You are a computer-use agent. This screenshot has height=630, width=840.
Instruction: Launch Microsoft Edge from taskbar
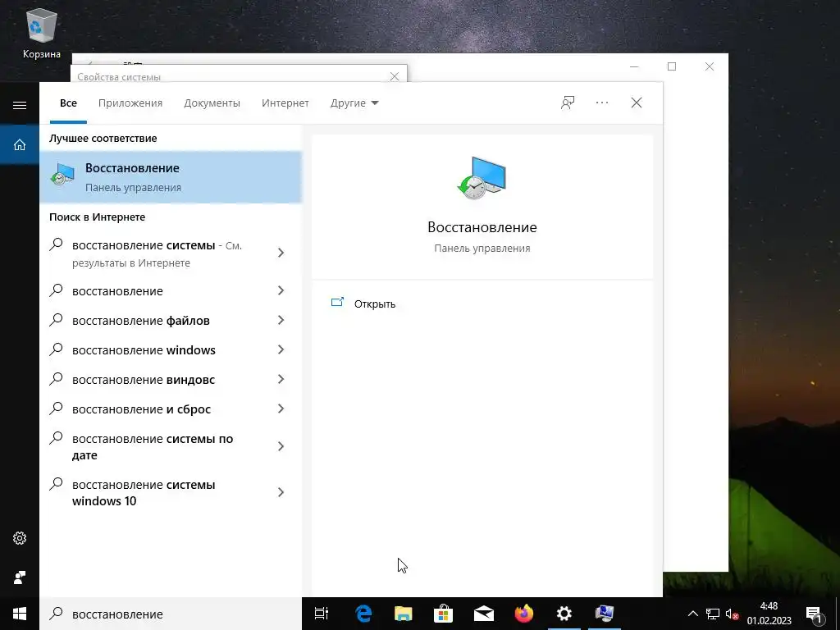(x=363, y=614)
